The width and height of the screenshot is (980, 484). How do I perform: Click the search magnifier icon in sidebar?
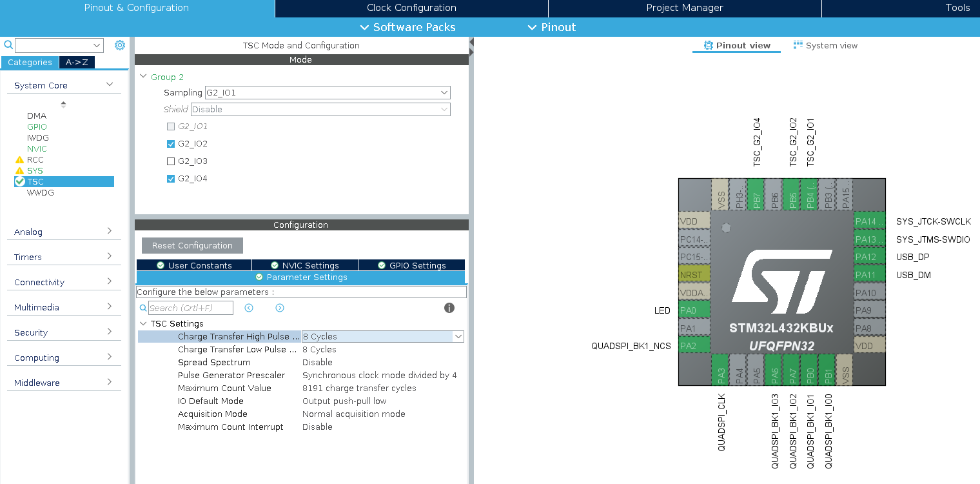point(8,45)
